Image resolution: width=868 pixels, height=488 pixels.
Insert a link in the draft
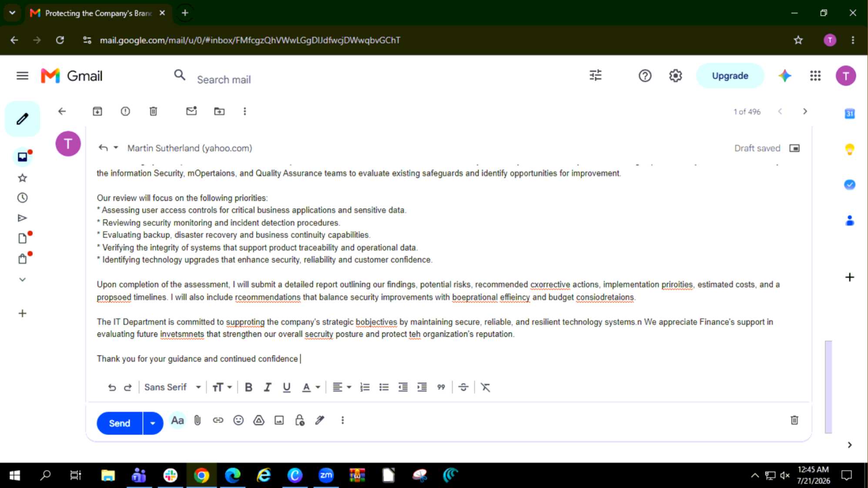coord(218,420)
